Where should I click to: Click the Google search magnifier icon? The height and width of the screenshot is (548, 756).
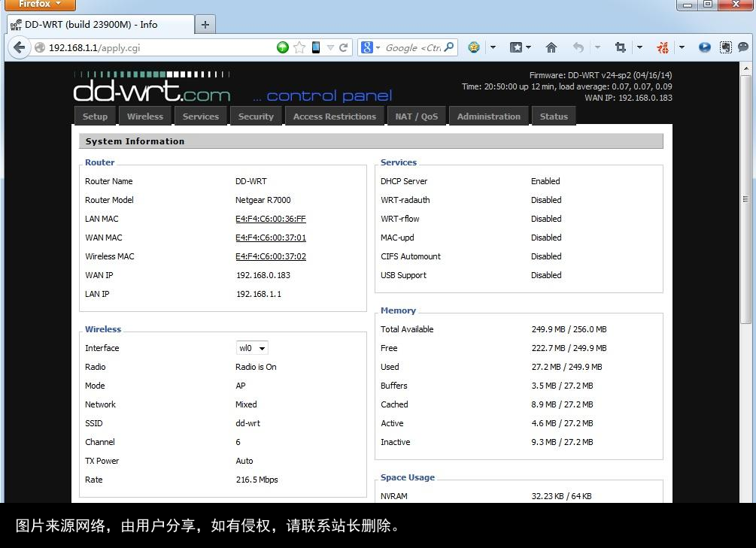449,47
